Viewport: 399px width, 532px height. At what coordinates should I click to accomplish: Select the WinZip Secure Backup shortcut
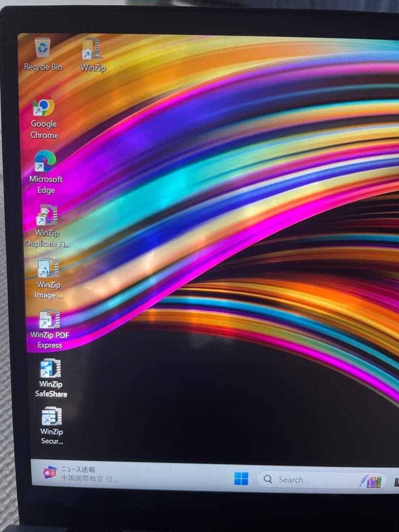click(51, 416)
